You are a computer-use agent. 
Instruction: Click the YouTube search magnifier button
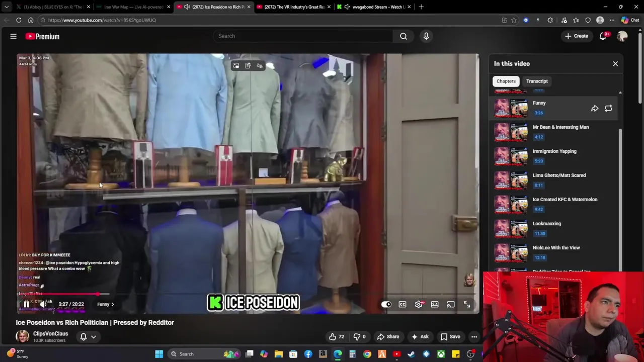pyautogui.click(x=404, y=36)
